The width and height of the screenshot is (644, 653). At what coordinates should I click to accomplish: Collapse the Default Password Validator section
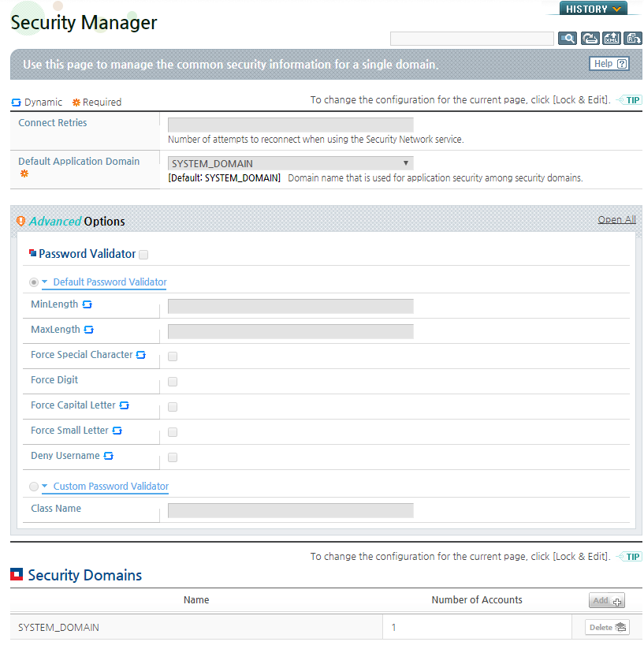click(x=45, y=282)
